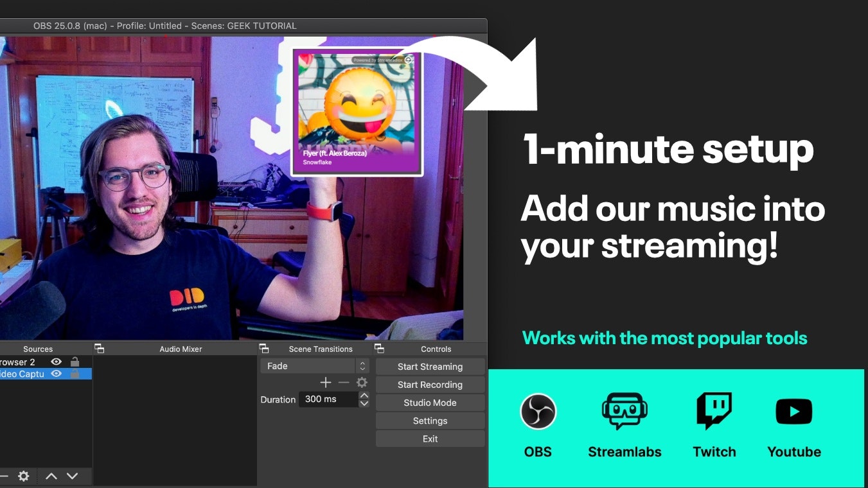Remove transition using the minus icon
Screen dimensions: 868x488
344,382
